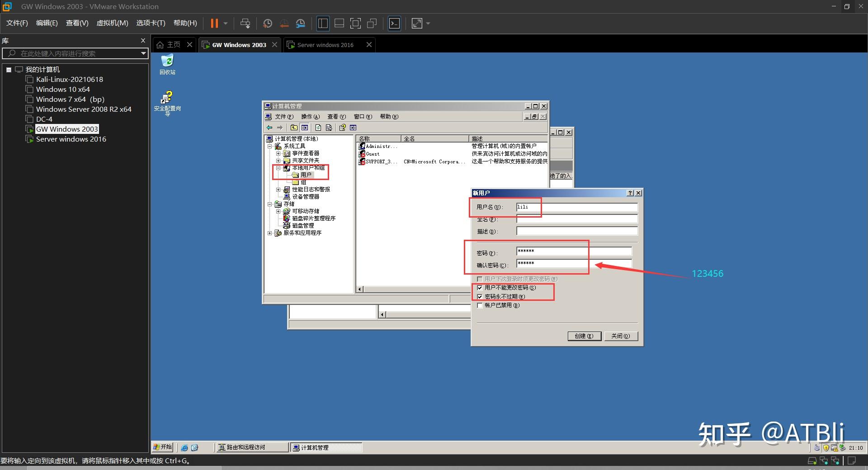
Task: Click 路由和远程访问 taskbar button
Action: click(252, 447)
